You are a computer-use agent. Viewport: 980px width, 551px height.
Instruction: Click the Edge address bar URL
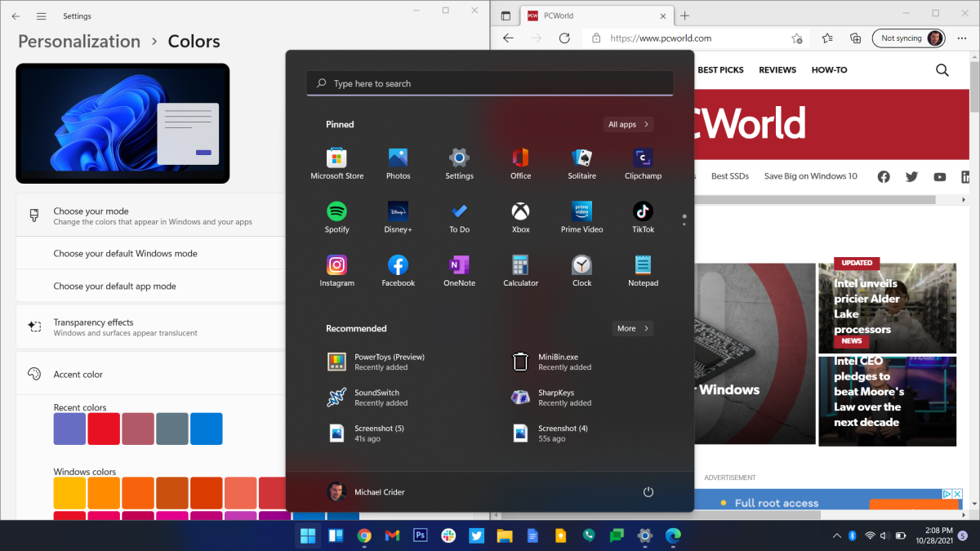click(661, 38)
